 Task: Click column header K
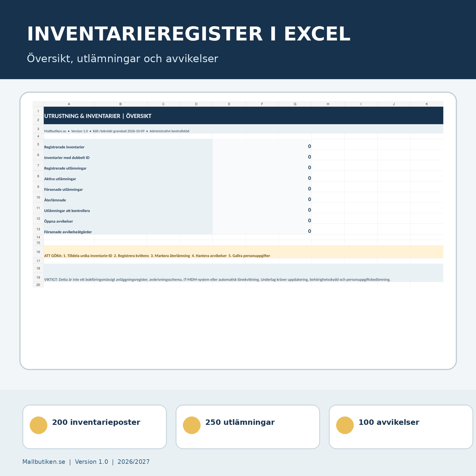pyautogui.click(x=427, y=104)
